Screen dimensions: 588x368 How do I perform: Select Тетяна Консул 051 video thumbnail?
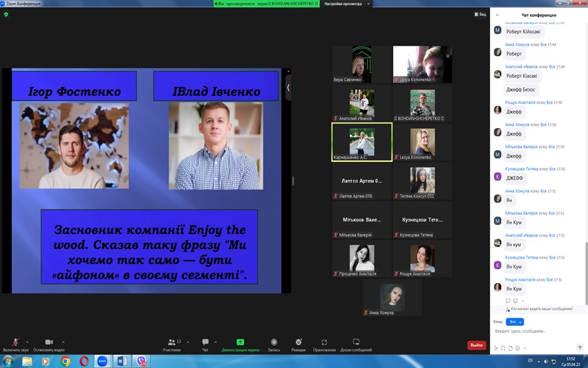[422, 181]
